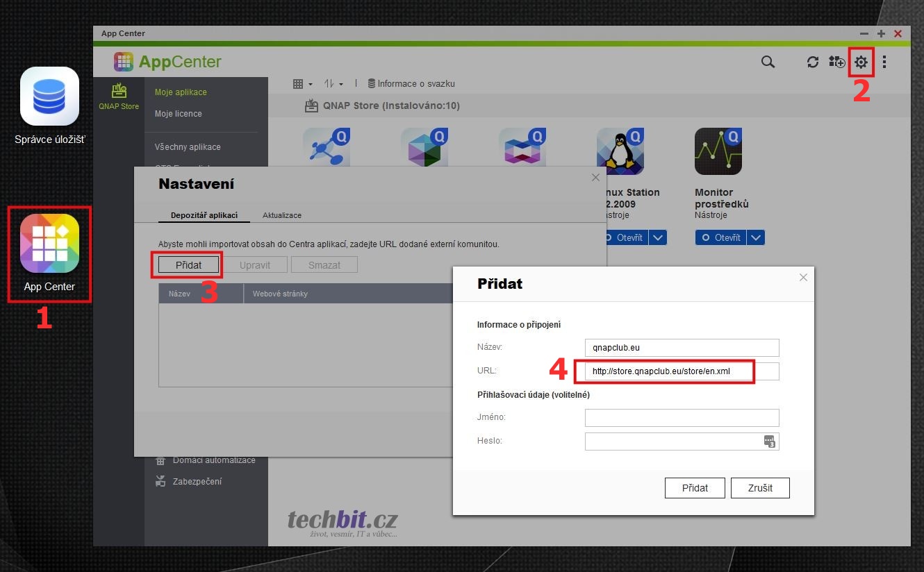Click the search magnifier icon in AppCenter
Image resolution: width=924 pixels, height=572 pixels.
[768, 62]
